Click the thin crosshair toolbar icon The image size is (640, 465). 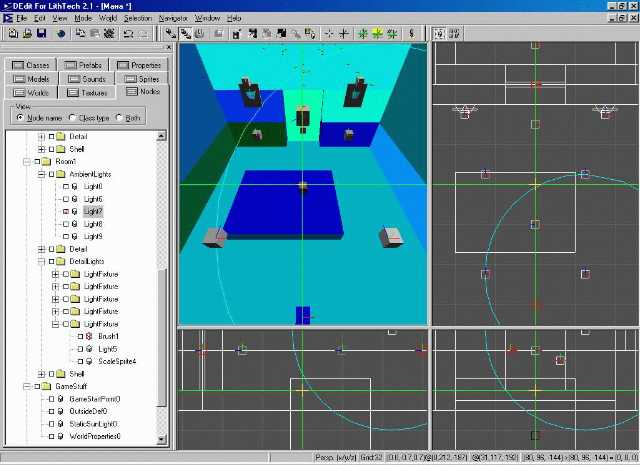[x=329, y=33]
